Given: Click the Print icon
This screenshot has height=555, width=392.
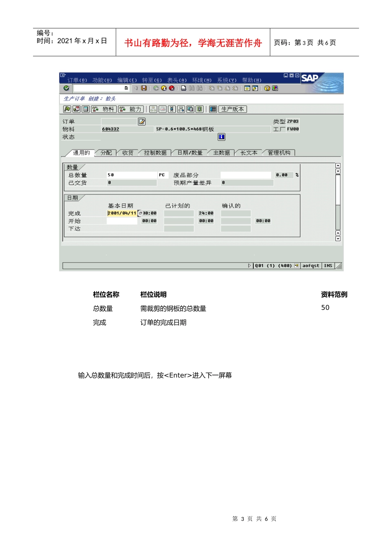Looking at the screenshot, I should pyautogui.click(x=184, y=88).
